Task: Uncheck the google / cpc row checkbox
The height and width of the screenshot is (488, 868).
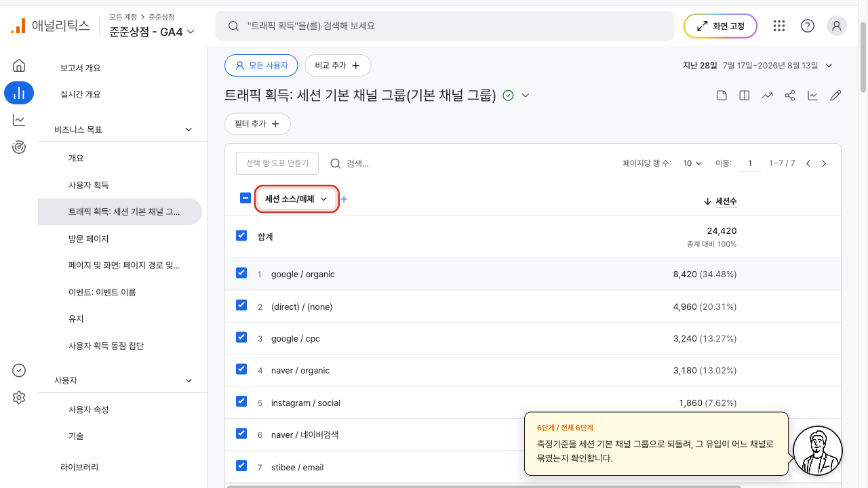Action: (241, 337)
